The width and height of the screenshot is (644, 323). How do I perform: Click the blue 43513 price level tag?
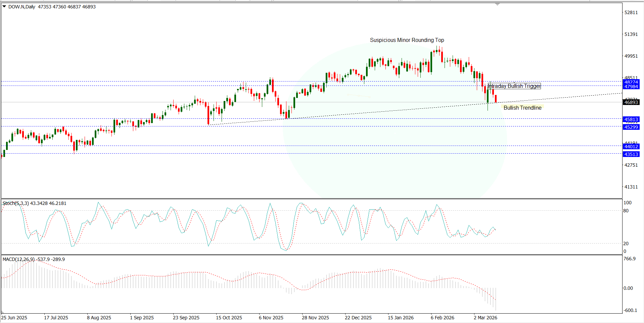tap(631, 154)
